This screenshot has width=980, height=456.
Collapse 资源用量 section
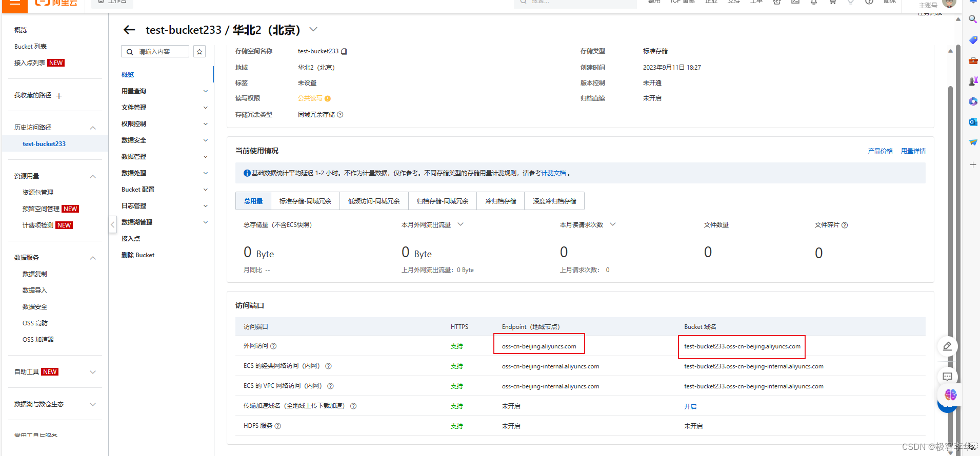point(93,176)
